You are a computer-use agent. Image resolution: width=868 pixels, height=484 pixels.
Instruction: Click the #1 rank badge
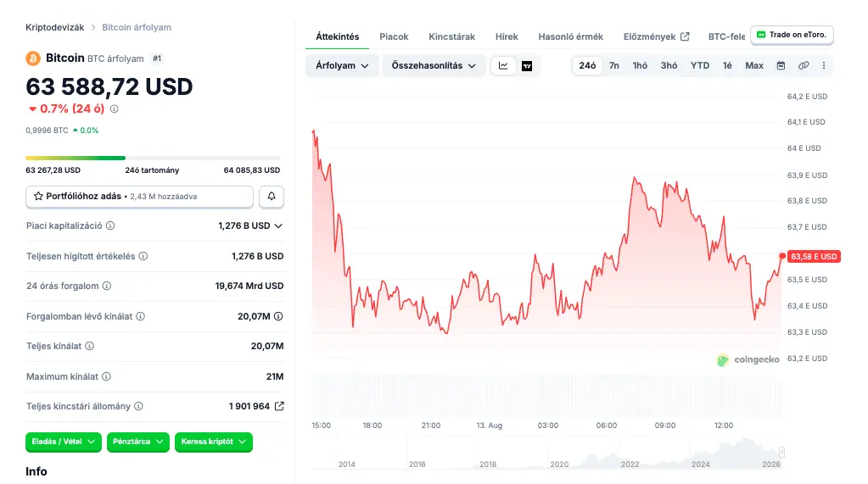(x=157, y=58)
